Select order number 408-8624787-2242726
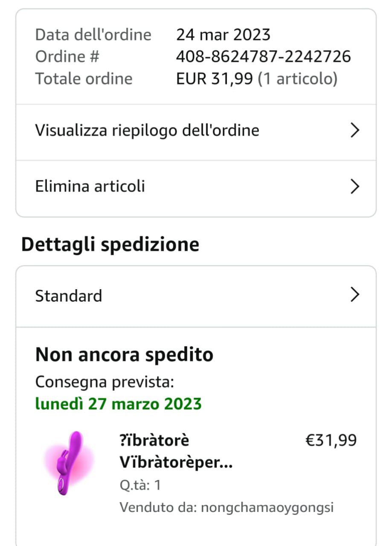 click(x=264, y=57)
